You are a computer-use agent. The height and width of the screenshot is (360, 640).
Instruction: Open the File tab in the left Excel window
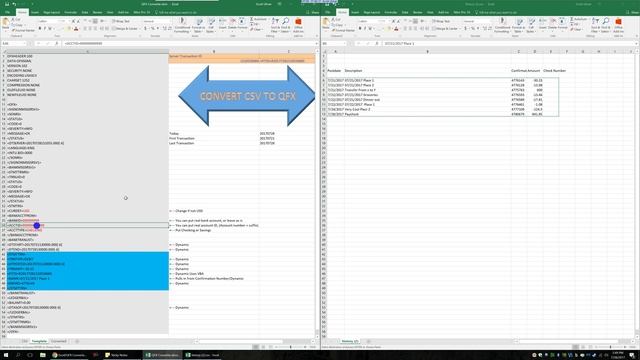tap(7, 13)
